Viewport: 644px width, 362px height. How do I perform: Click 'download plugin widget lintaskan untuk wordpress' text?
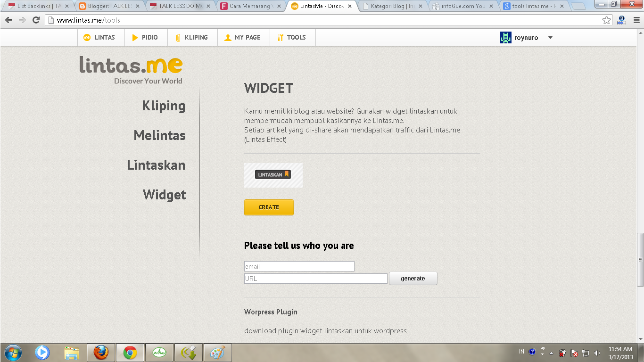(x=325, y=331)
